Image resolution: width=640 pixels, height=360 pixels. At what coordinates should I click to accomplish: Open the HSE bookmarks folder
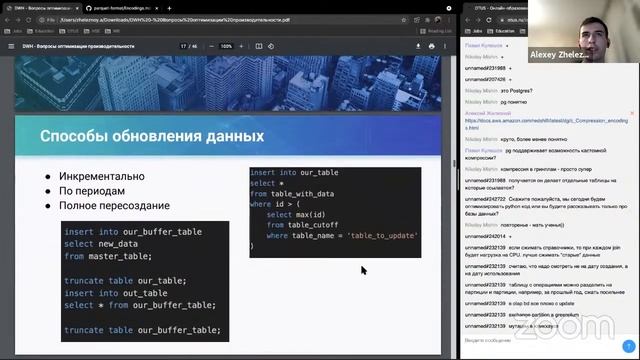point(92,31)
